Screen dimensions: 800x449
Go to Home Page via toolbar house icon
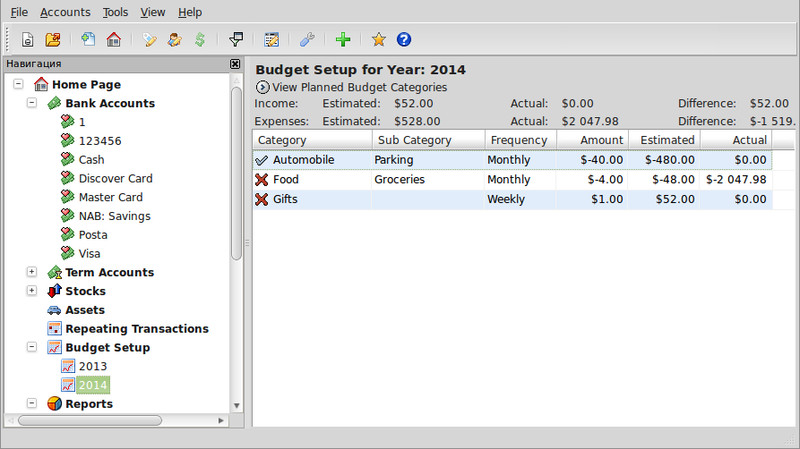coord(114,39)
